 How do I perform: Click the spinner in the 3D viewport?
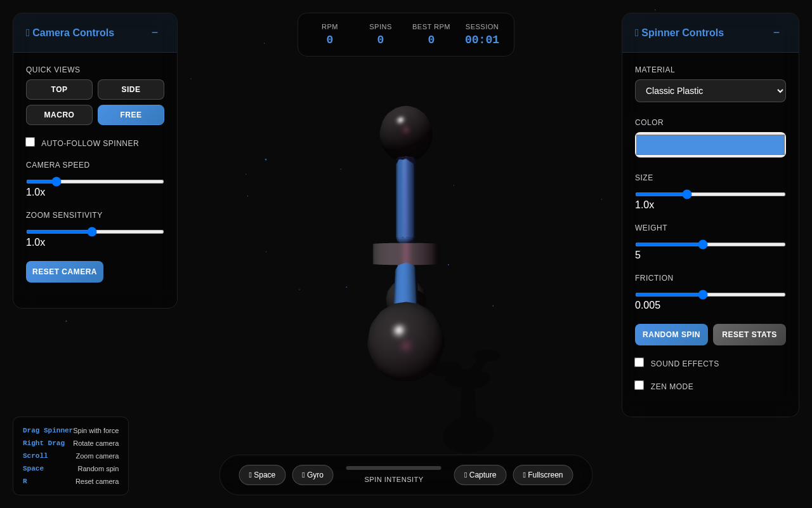405,253
